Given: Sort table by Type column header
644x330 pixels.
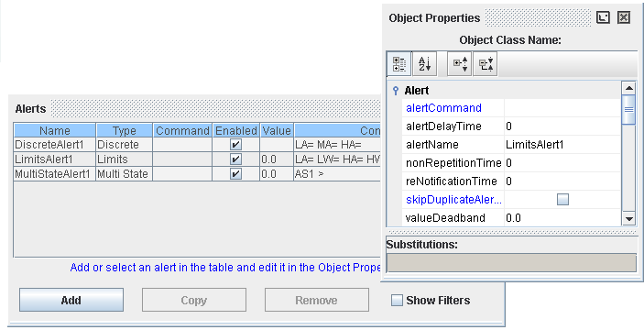Looking at the screenshot, I should coord(125,130).
